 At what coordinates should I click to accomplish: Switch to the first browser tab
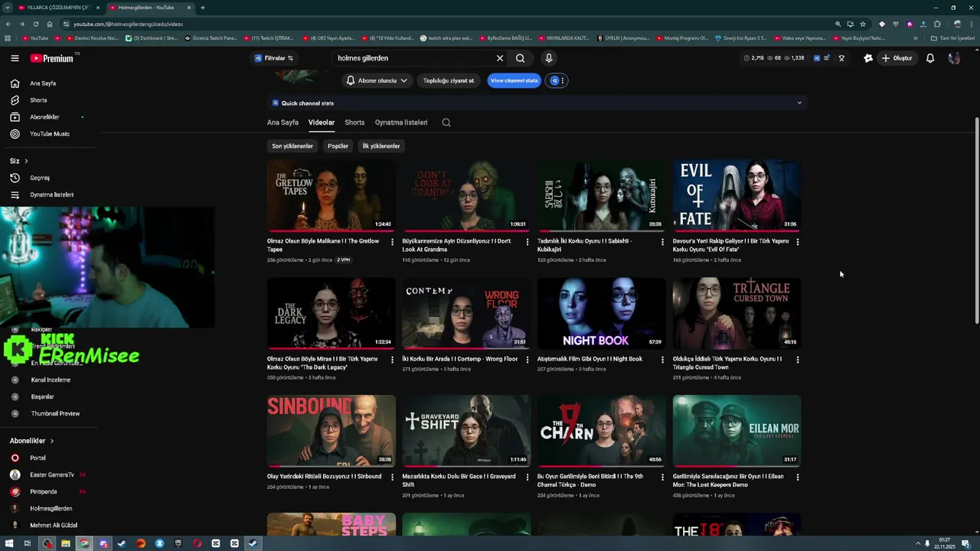(58, 8)
